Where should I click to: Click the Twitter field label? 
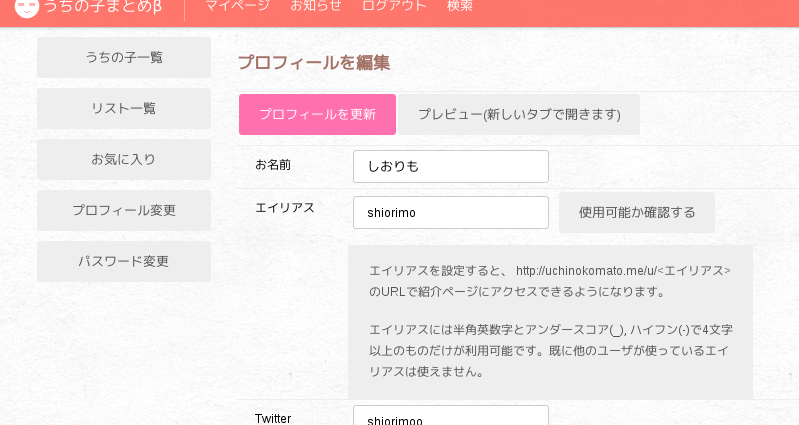[273, 418]
